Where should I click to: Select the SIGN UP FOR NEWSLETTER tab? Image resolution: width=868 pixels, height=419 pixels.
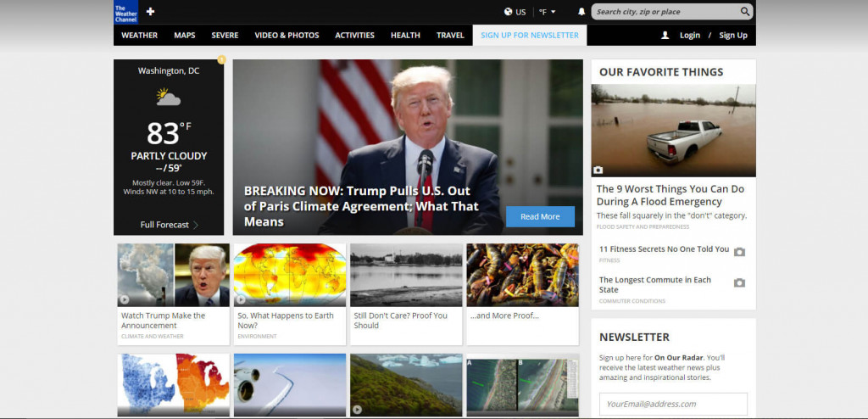coord(530,35)
